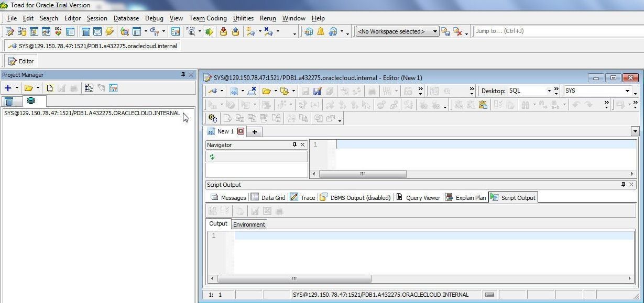Viewport: 644px width, 303px height.
Task: Click the SQL file icon in Editor toolbar
Action: click(x=234, y=91)
